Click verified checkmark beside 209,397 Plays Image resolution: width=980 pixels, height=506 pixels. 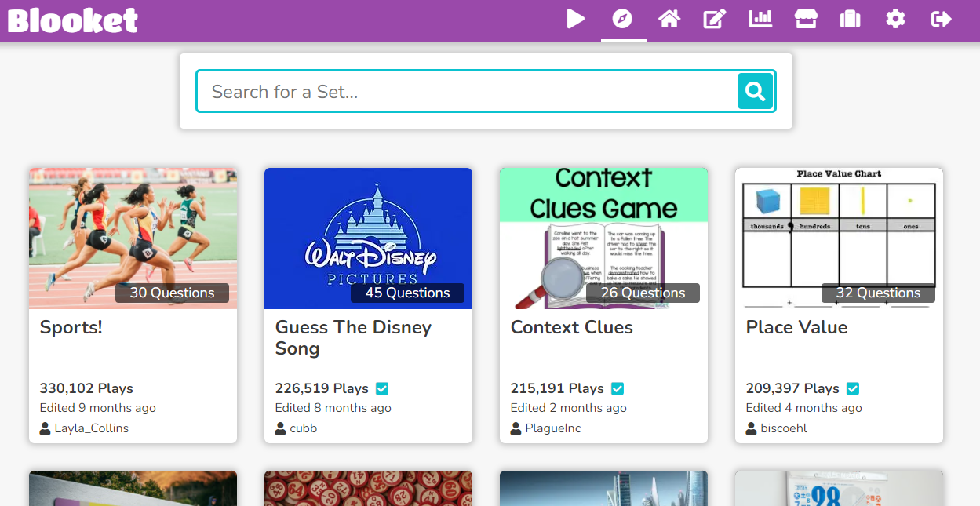point(853,388)
